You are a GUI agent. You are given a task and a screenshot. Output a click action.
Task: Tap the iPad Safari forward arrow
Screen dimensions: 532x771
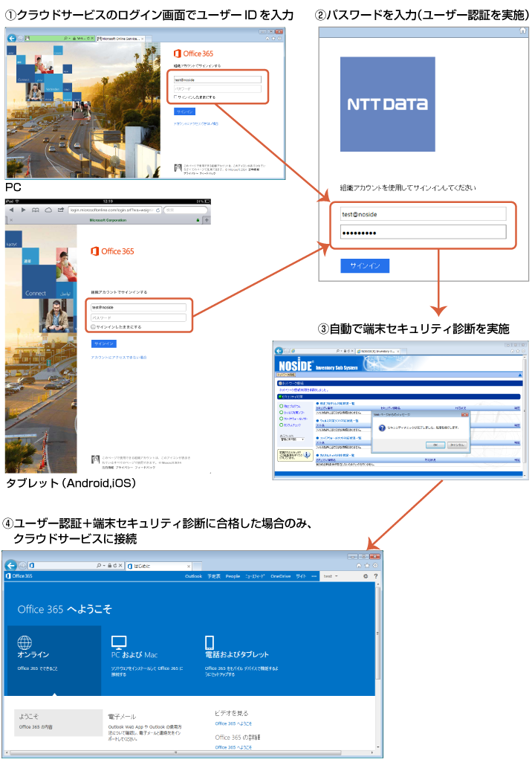[23, 210]
